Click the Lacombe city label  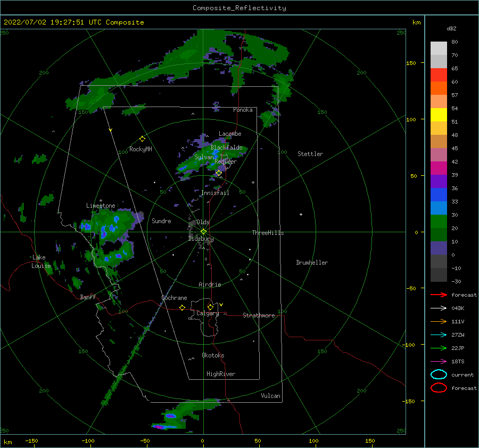pyautogui.click(x=230, y=134)
